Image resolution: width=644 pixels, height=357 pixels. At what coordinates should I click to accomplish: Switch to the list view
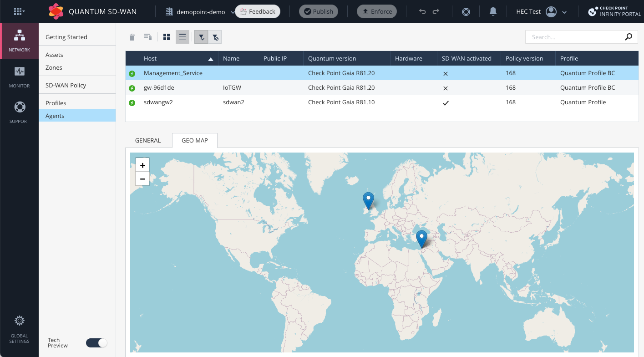183,37
